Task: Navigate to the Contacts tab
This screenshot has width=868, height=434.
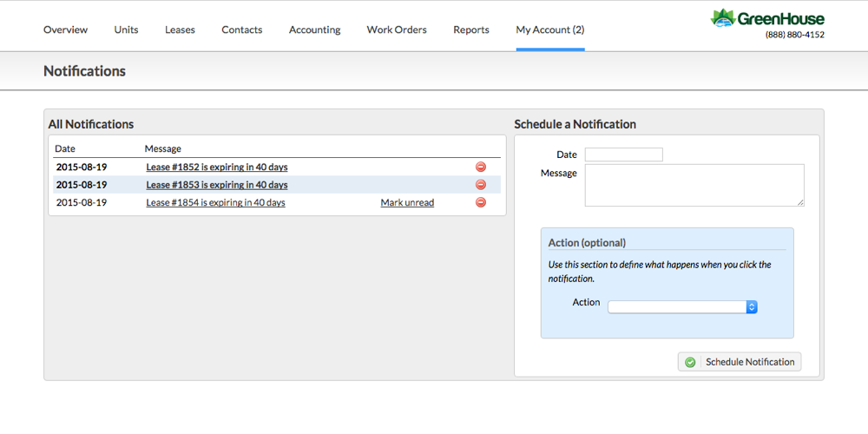Action: 241,30
